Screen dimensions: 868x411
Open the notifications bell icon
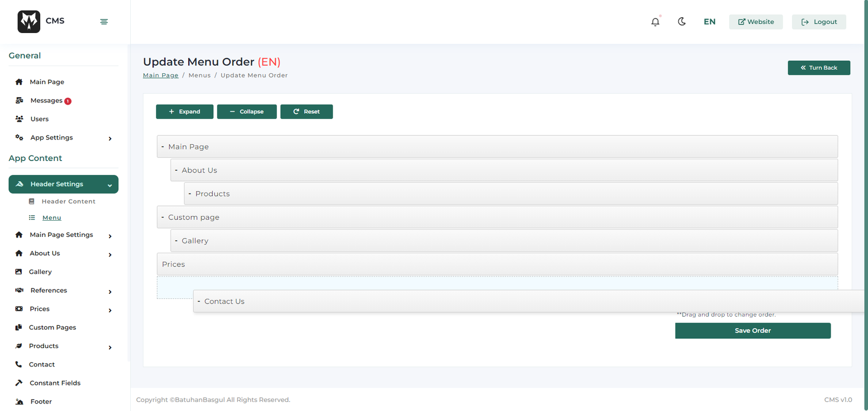point(655,22)
